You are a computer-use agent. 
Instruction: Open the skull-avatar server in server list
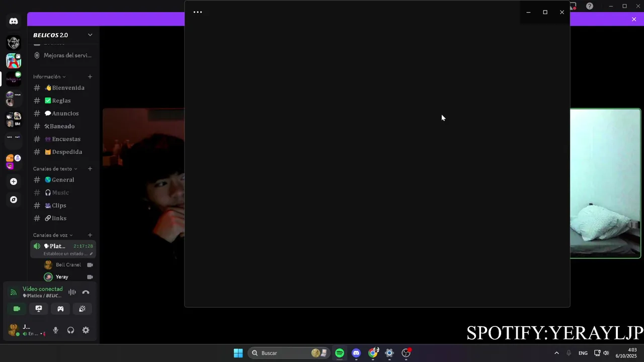pyautogui.click(x=14, y=43)
